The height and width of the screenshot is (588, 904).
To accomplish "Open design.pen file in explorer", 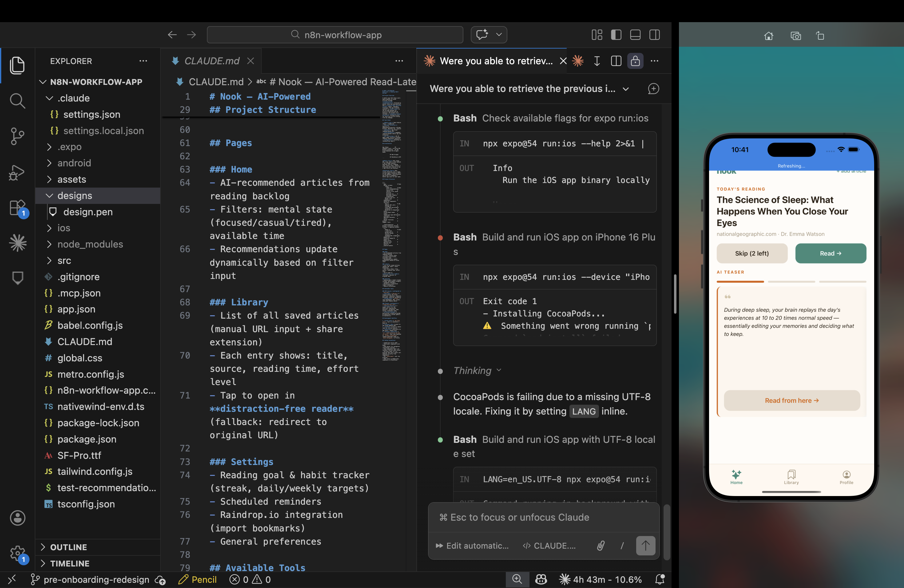I will click(98, 212).
